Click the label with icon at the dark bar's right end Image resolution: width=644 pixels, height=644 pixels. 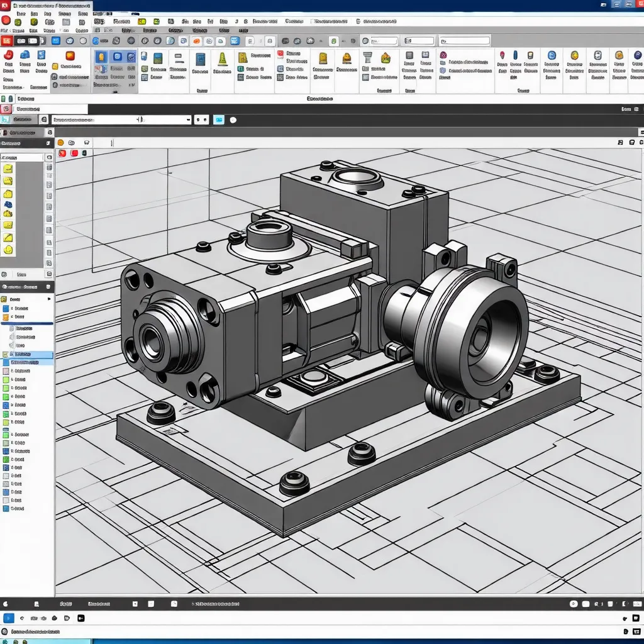(x=630, y=109)
